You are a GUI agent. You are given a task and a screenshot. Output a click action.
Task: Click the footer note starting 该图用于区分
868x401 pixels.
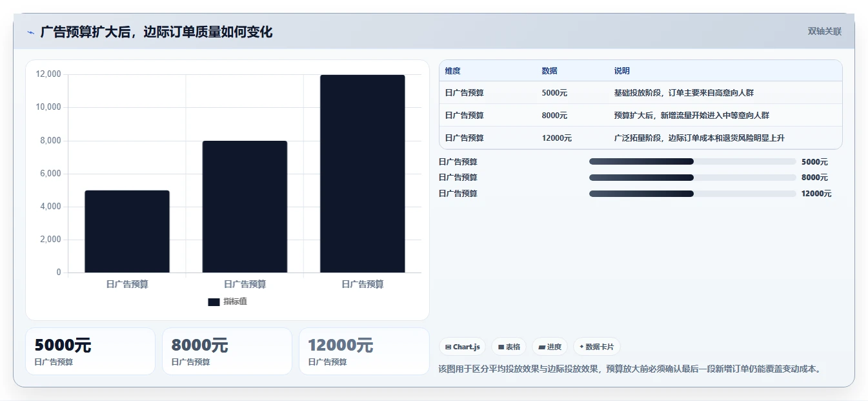click(631, 369)
